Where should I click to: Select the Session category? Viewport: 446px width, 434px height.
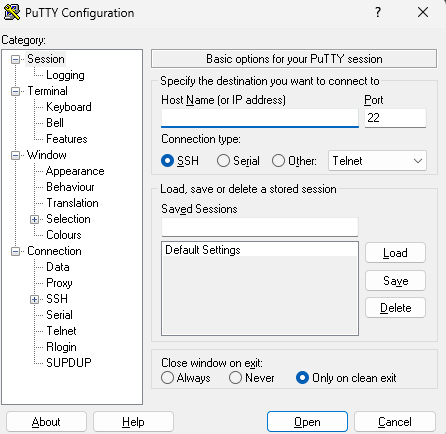coord(46,59)
